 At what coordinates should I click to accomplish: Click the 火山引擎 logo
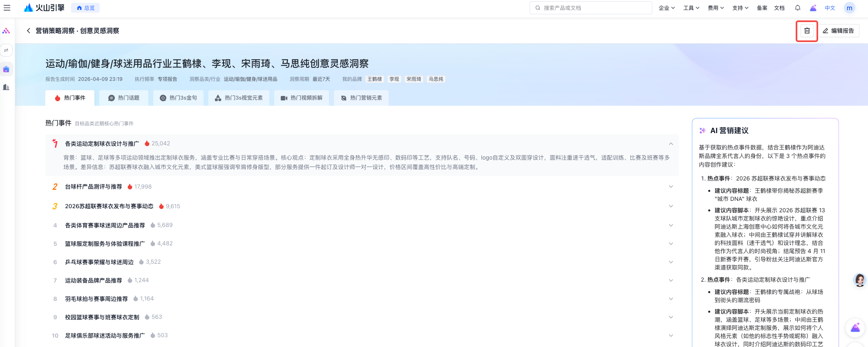(x=44, y=8)
